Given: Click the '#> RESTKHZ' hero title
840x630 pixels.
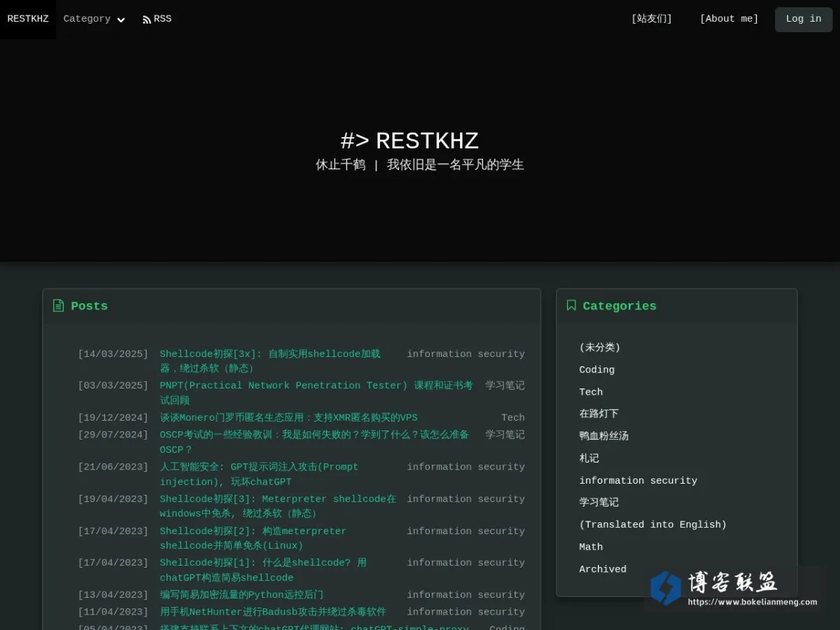Looking at the screenshot, I should click(x=409, y=141).
